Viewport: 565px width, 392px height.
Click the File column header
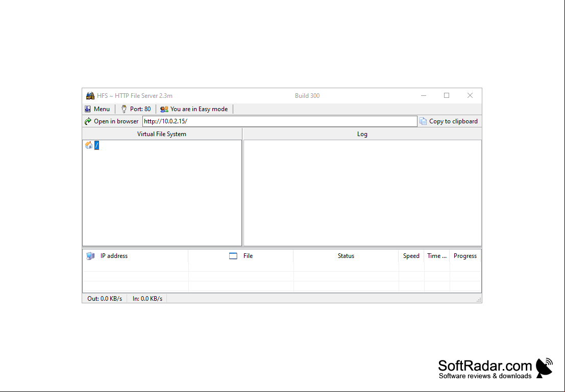[241, 256]
